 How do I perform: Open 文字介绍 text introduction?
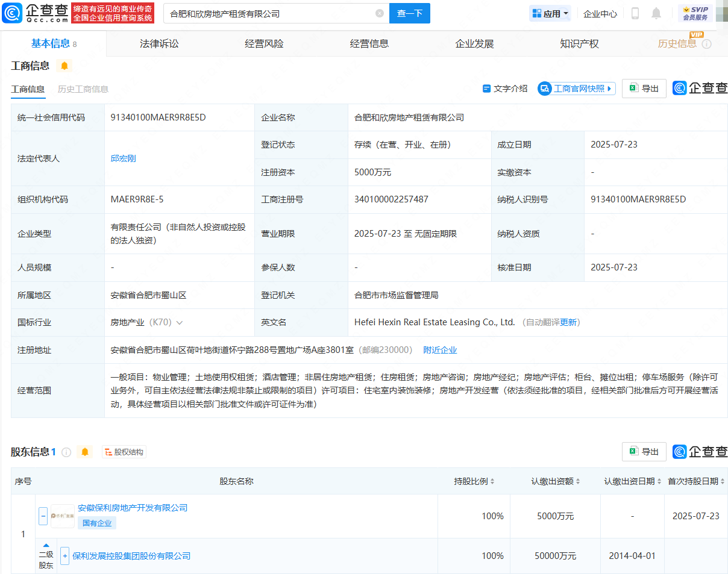505,89
